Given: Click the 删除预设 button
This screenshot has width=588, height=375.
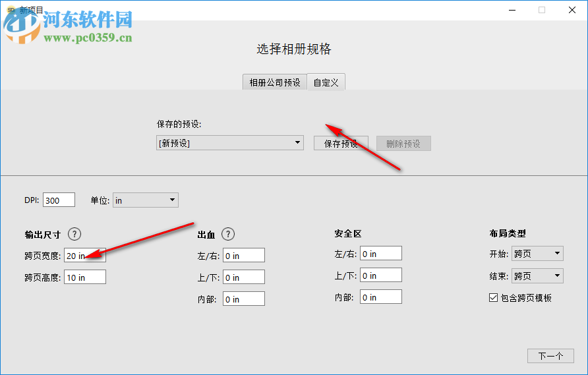Looking at the screenshot, I should [403, 143].
